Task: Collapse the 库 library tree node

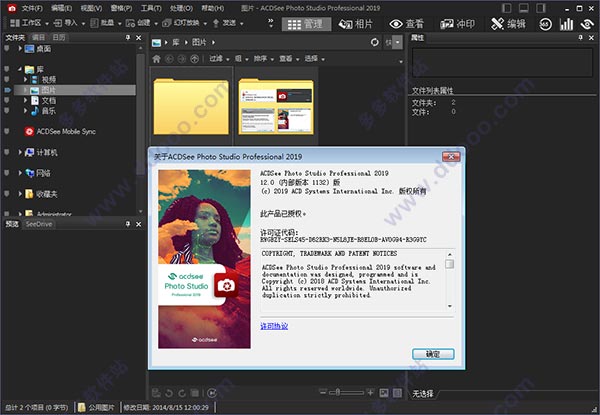Action: tap(20, 69)
